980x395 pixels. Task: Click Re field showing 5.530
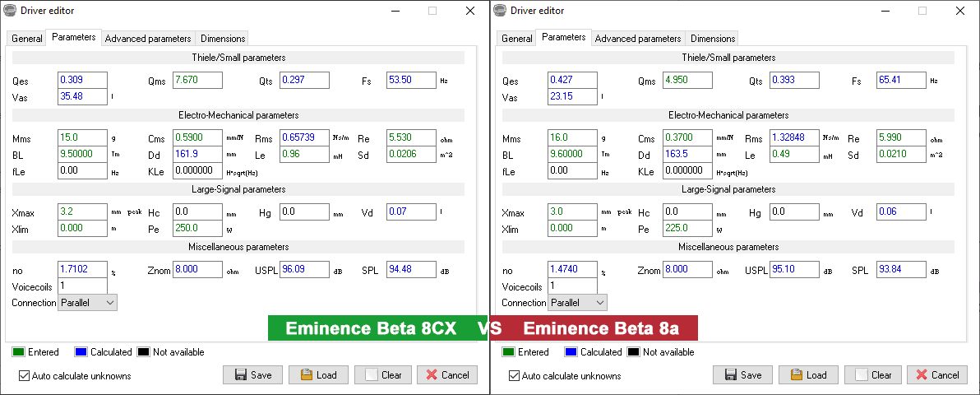click(x=411, y=137)
